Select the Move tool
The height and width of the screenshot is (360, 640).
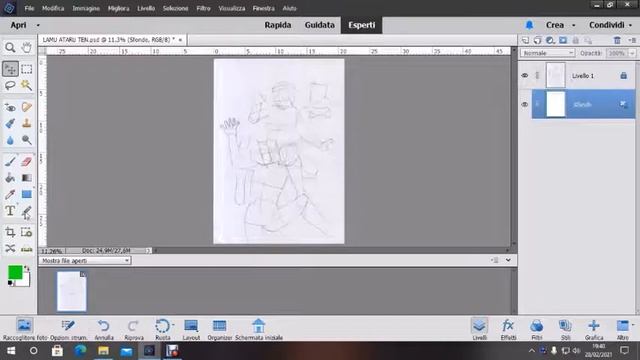[10, 69]
